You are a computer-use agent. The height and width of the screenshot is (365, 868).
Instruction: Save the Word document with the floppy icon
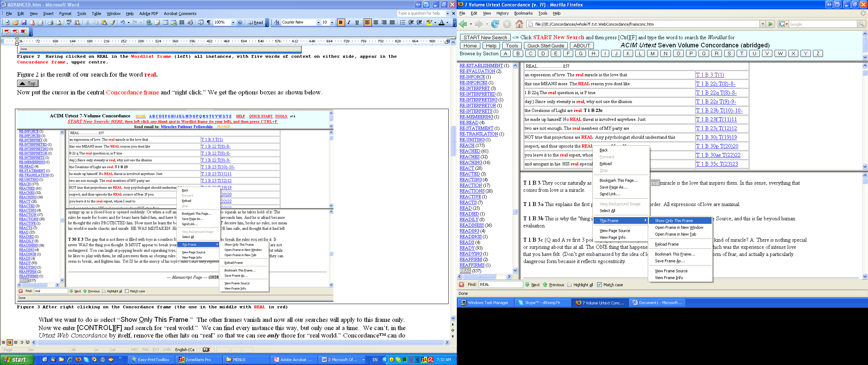coord(24,22)
